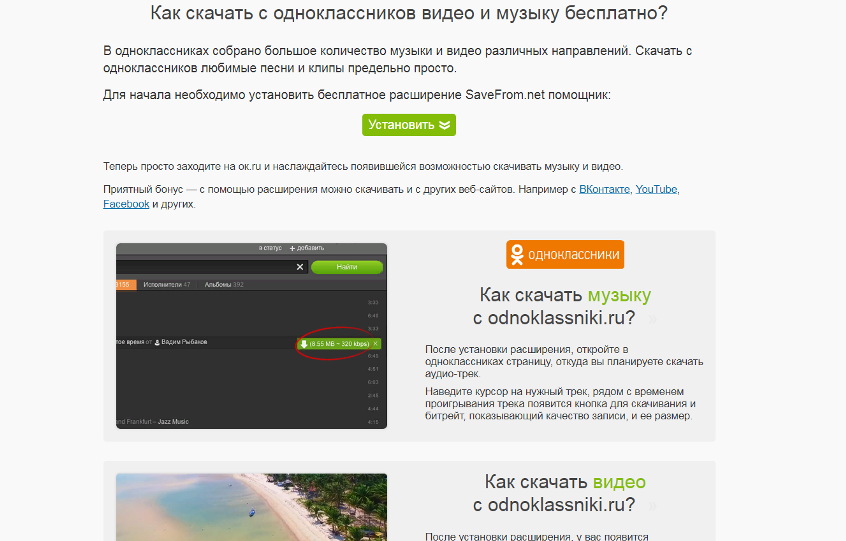Click the orange Одноклассники logo

click(565, 255)
